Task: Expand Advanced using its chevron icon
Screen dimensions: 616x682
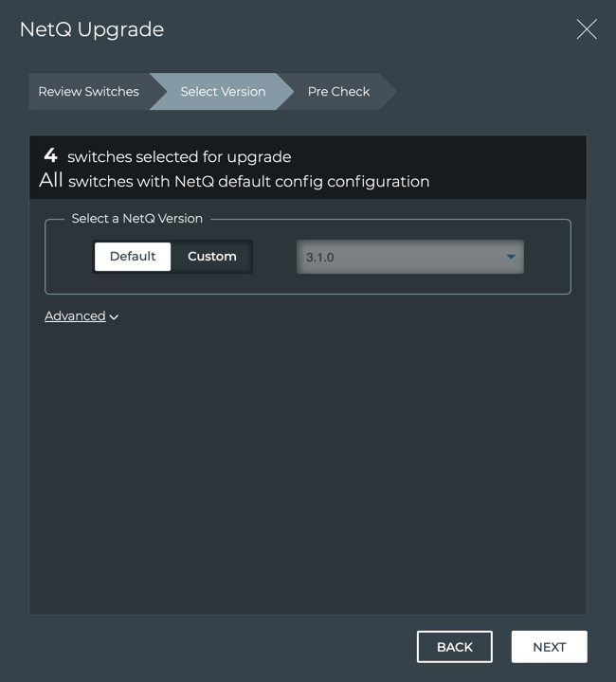Action: [114, 317]
